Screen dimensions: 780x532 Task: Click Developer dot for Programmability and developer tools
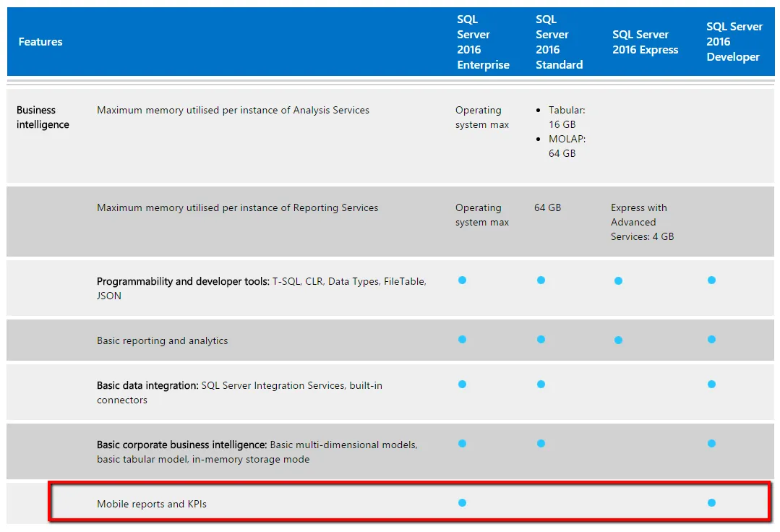click(711, 280)
